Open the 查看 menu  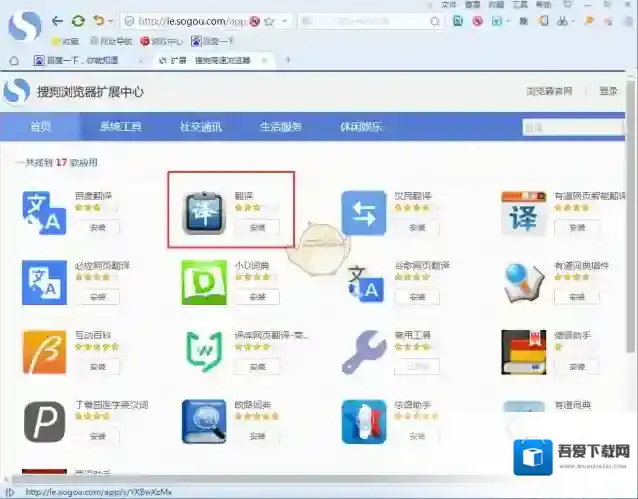click(x=473, y=4)
